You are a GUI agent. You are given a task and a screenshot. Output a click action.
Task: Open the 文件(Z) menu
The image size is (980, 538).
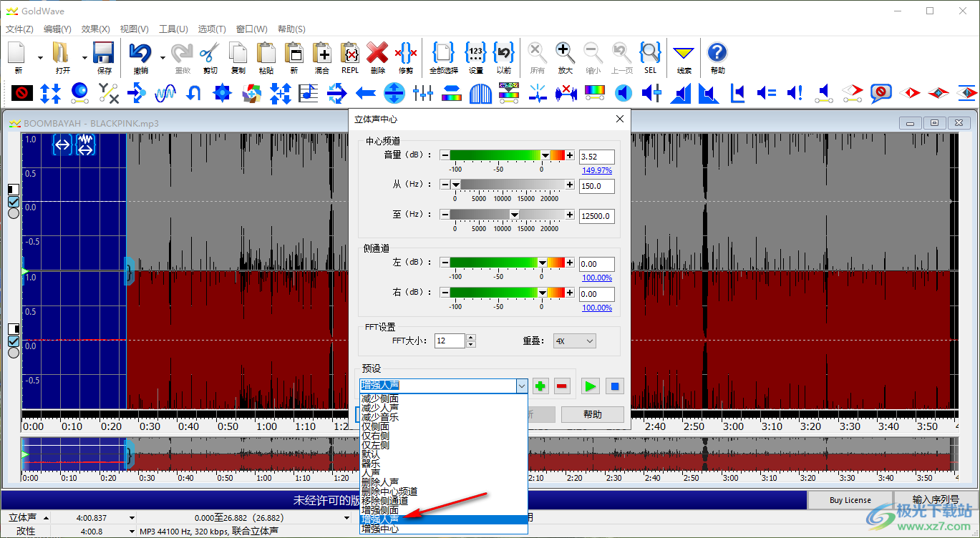pos(19,29)
